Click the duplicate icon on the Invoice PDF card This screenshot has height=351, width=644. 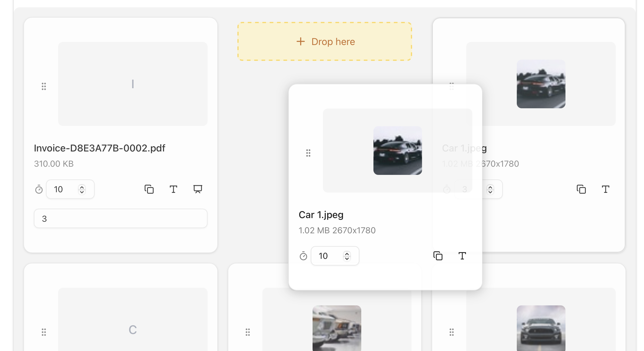pyautogui.click(x=149, y=189)
